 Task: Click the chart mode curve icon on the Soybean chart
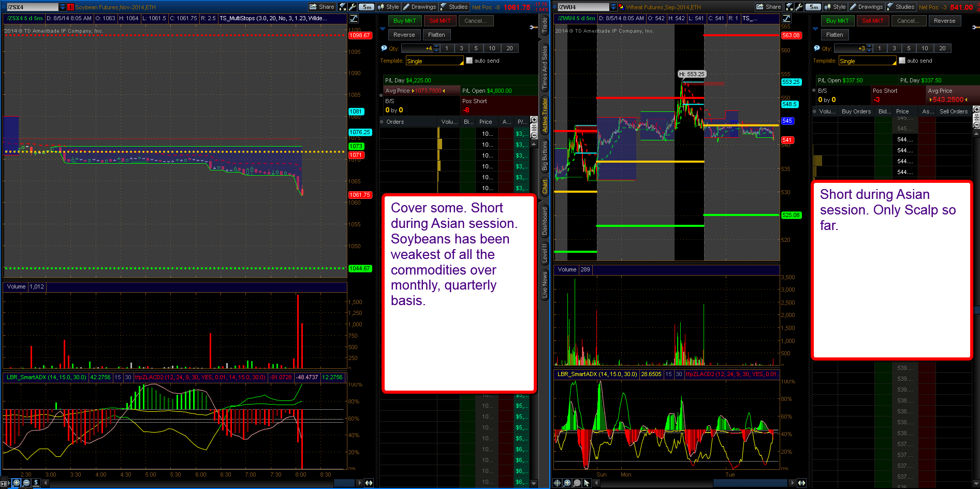(354, 18)
